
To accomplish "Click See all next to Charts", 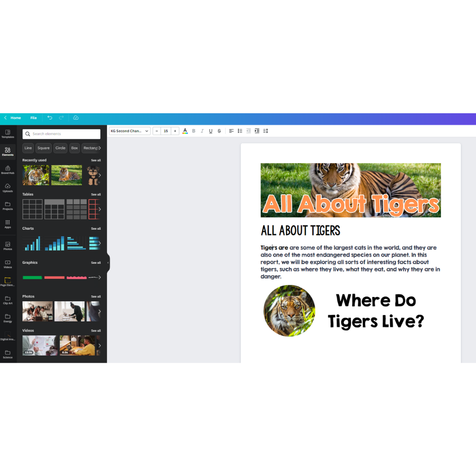I will tap(96, 228).
